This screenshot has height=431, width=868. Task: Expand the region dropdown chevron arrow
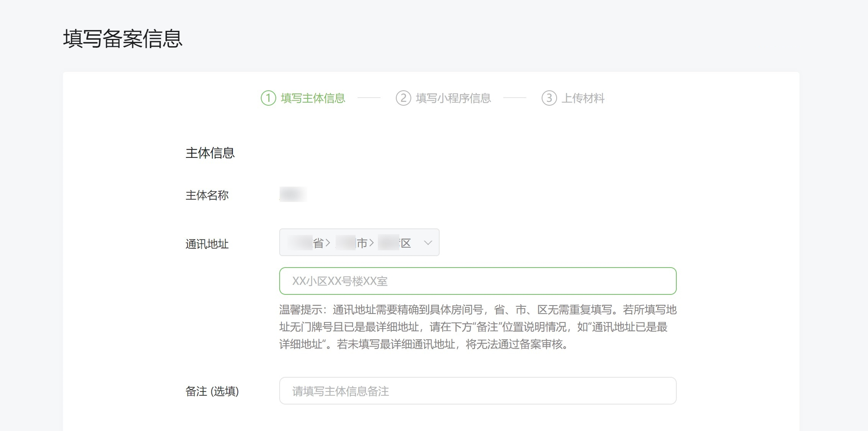[428, 243]
